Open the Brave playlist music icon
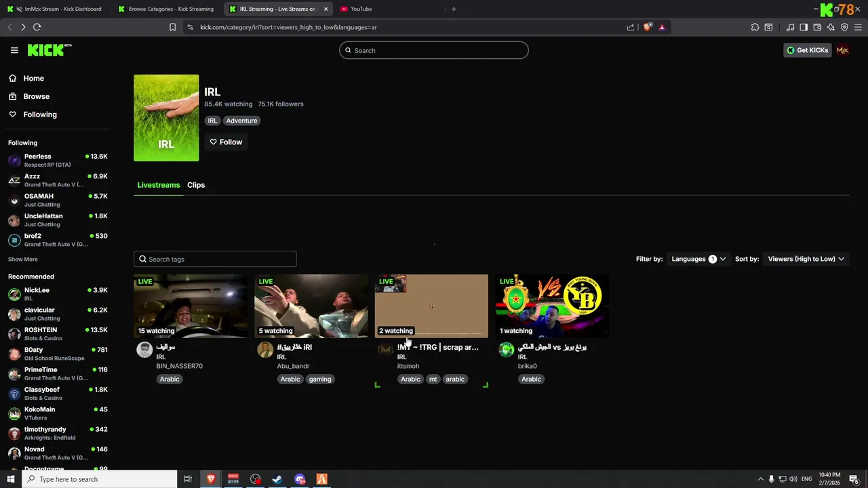The height and width of the screenshot is (488, 868). [x=790, y=27]
